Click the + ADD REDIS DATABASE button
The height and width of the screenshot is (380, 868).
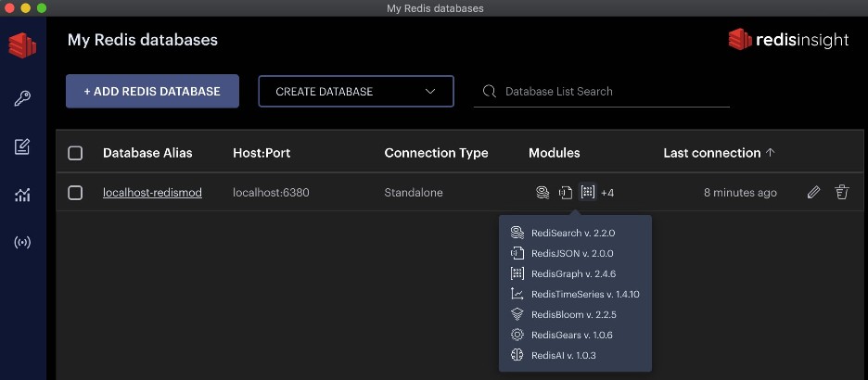152,91
